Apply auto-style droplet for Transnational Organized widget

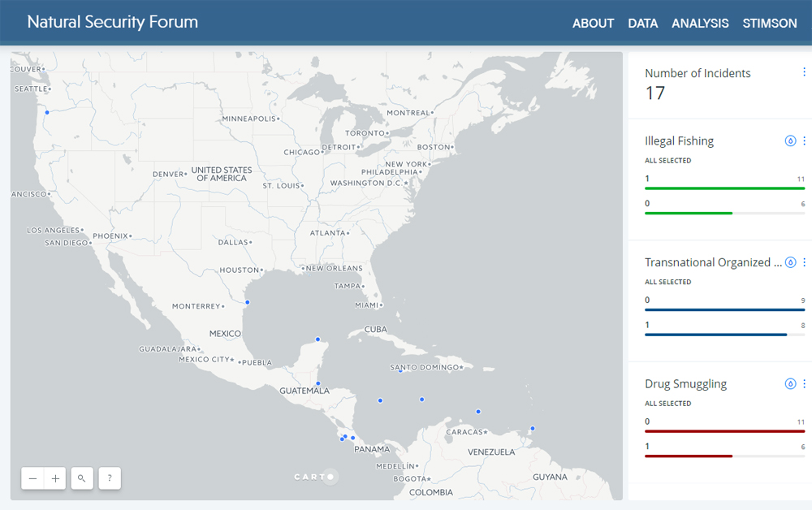coord(790,262)
